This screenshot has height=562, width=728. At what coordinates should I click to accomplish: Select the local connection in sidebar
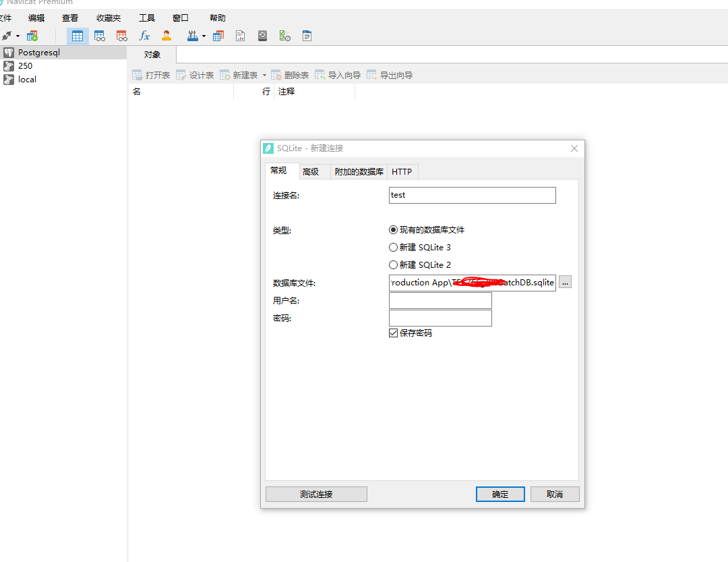pos(63,80)
